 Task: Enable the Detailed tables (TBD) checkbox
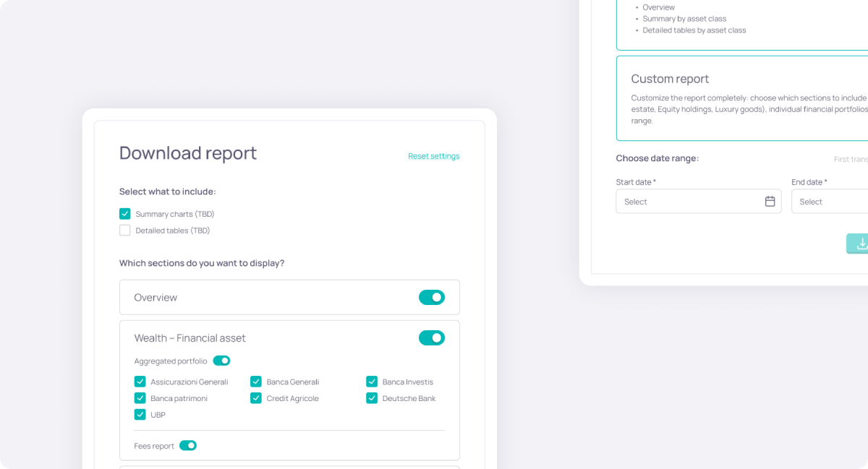[x=125, y=231]
